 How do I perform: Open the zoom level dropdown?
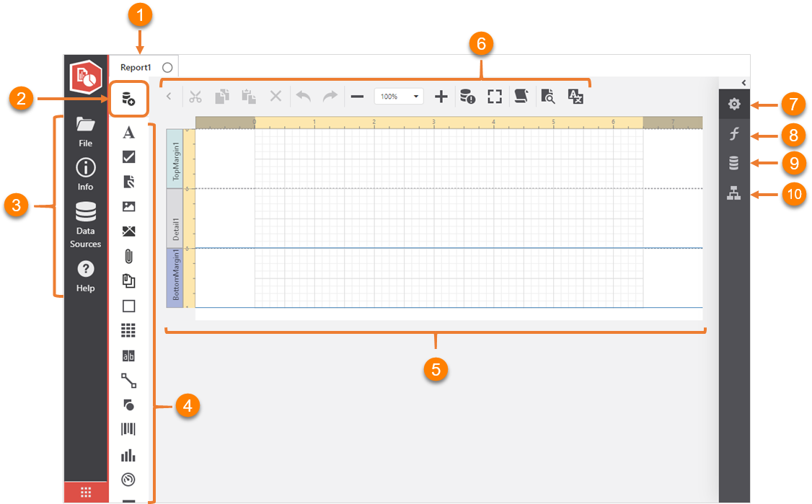coord(415,95)
